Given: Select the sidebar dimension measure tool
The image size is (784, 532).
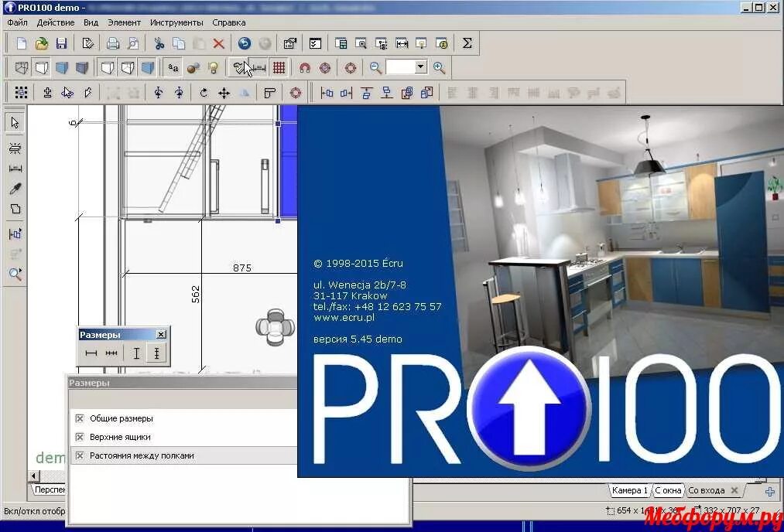Looking at the screenshot, I should click(x=15, y=169).
